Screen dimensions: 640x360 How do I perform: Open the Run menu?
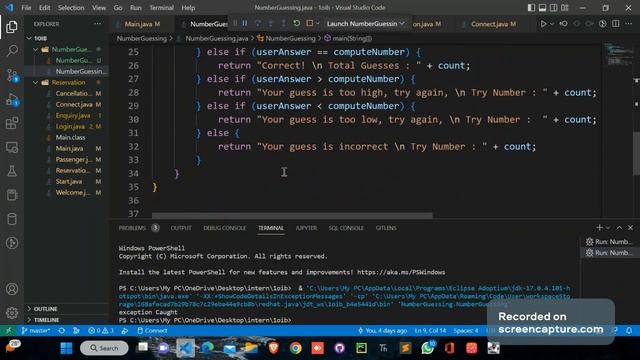(x=136, y=8)
